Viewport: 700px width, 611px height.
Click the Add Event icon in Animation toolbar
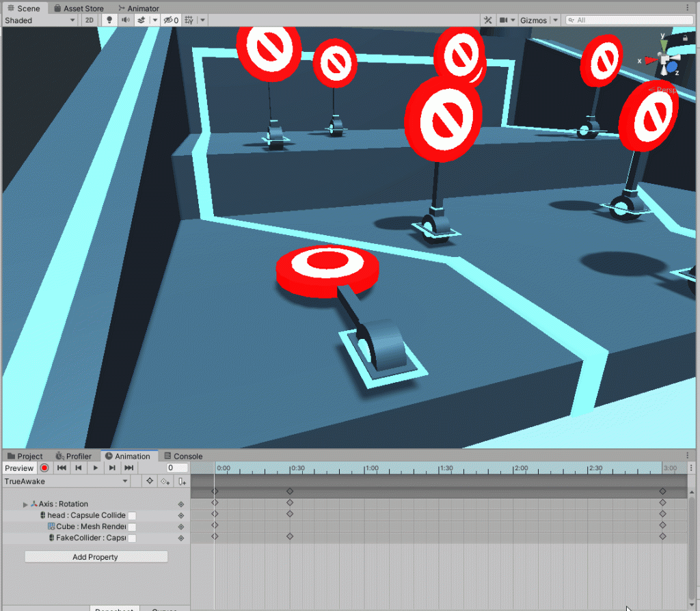[x=181, y=480]
